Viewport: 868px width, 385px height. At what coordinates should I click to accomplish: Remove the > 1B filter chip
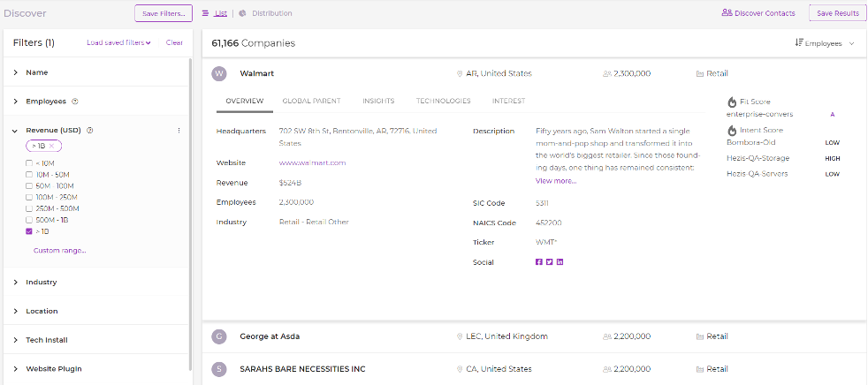(52, 146)
